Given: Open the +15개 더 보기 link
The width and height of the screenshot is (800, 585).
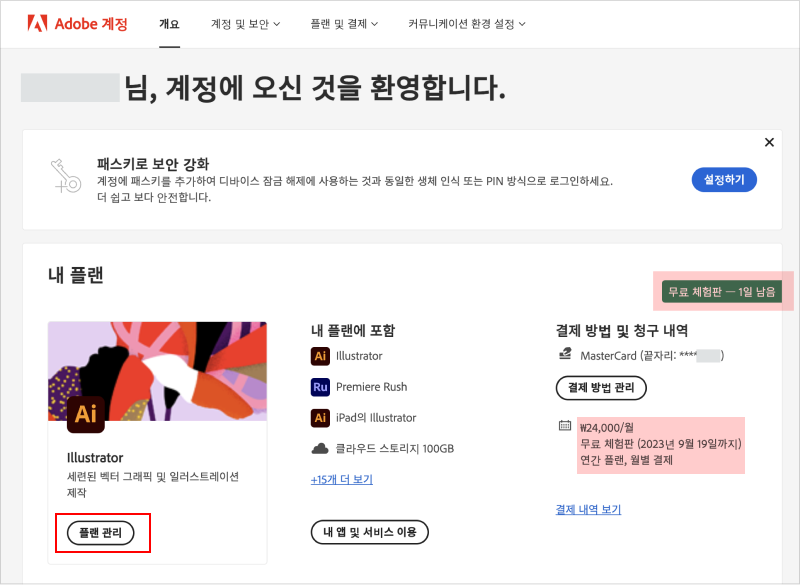Looking at the screenshot, I should pos(342,479).
